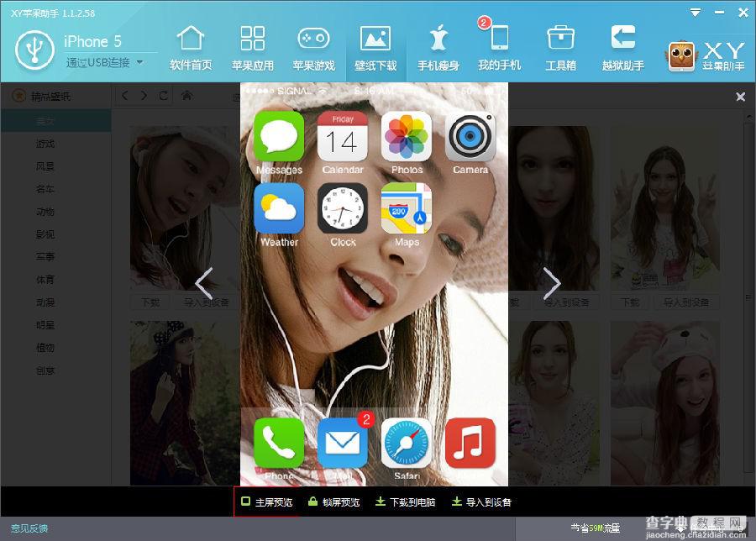Click the wallpaper list scrollbar
Screen dimensions: 756x541
coord(748,299)
